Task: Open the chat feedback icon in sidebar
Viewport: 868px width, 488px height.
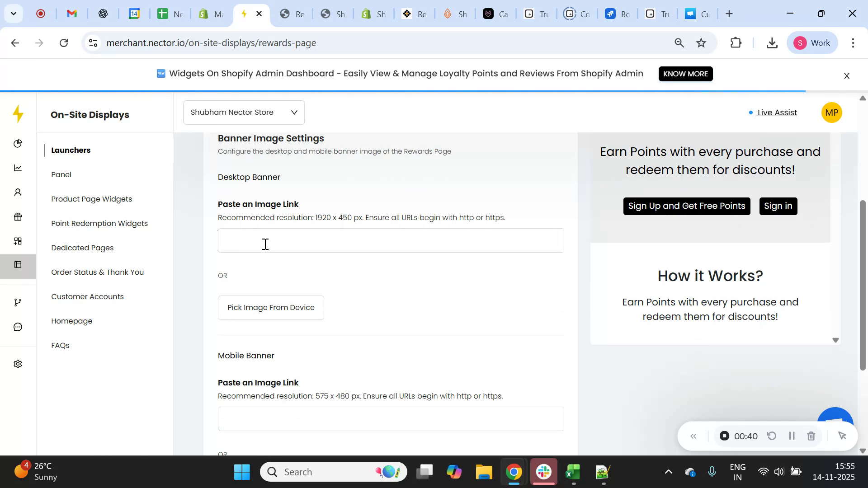Action: (18, 327)
